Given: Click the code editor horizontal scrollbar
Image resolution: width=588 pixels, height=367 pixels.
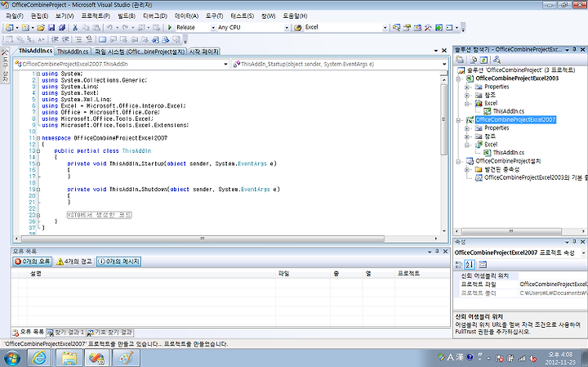Looking at the screenshot, I should (x=203, y=239).
